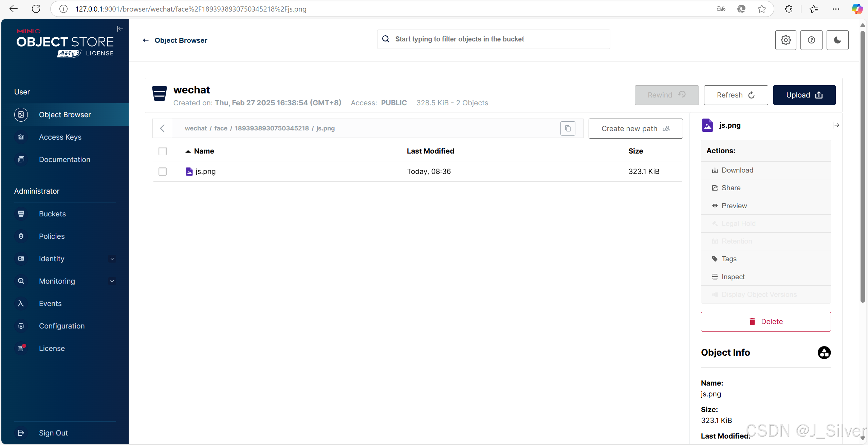Sort by Name column arrow
The width and height of the screenshot is (868, 445).
[x=188, y=152]
